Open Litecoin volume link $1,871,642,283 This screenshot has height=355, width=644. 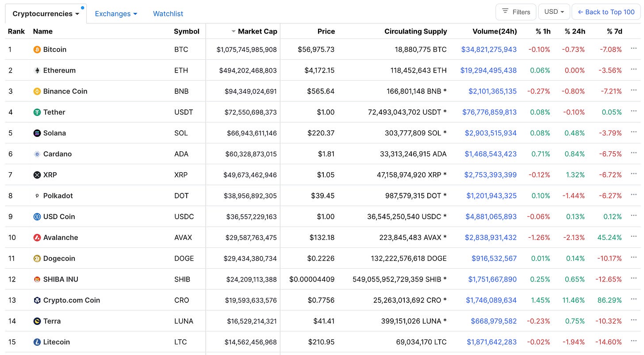point(492,342)
